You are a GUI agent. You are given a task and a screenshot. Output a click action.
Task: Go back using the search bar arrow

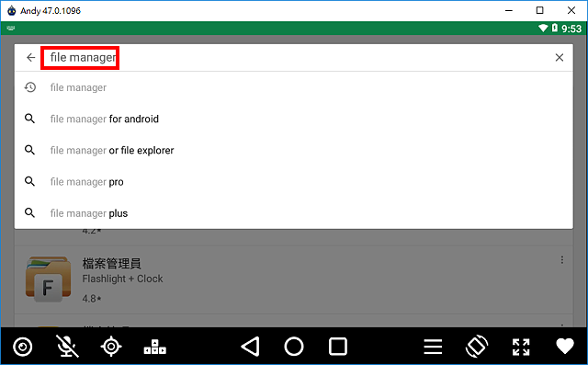tap(30, 57)
